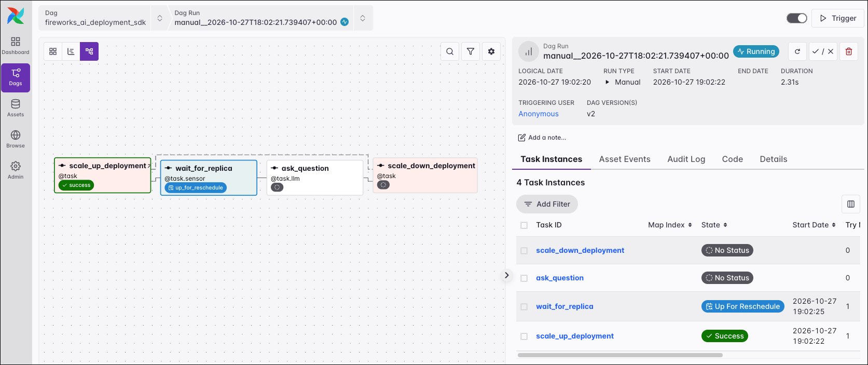868x365 pixels.
Task: Open scale_down_deployment task link
Action: click(x=580, y=250)
